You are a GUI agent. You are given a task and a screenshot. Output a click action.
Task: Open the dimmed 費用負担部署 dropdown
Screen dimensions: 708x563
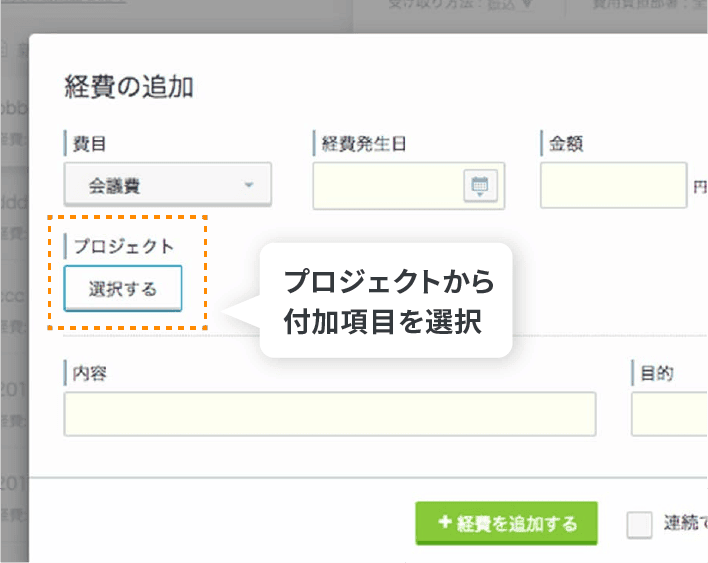[x=640, y=5]
